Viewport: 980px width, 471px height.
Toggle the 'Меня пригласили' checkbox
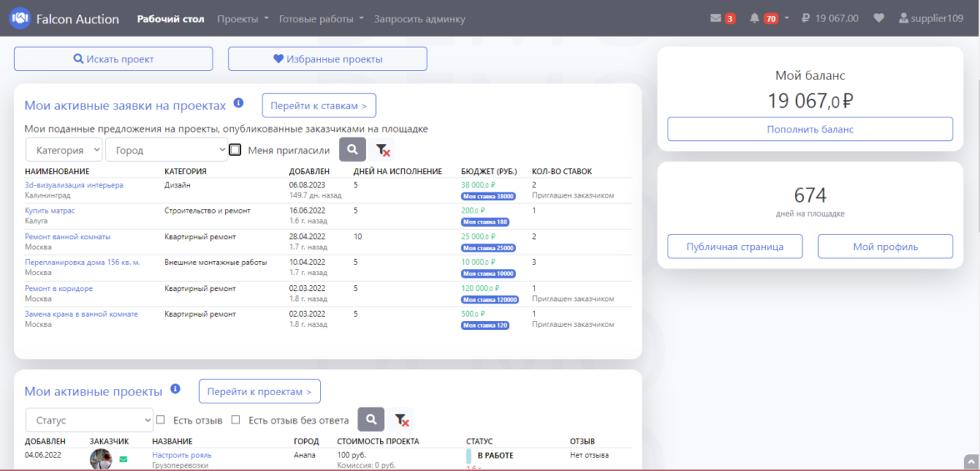pos(235,150)
